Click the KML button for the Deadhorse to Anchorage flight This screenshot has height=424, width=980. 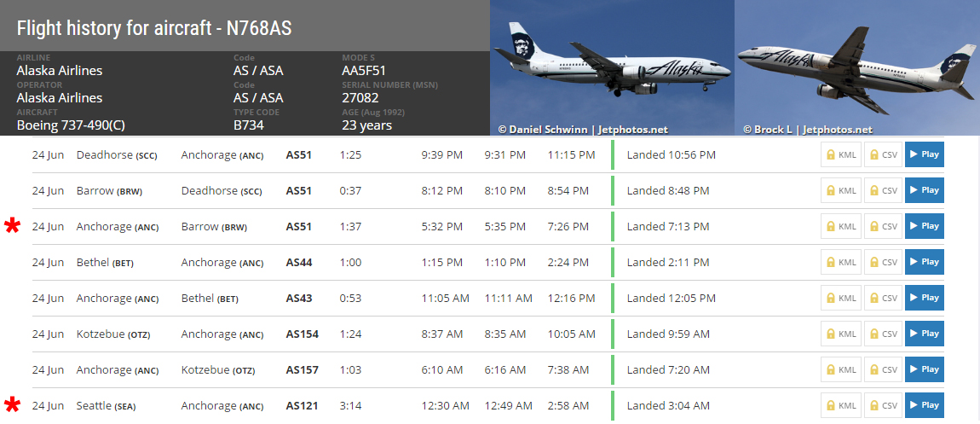tap(840, 154)
